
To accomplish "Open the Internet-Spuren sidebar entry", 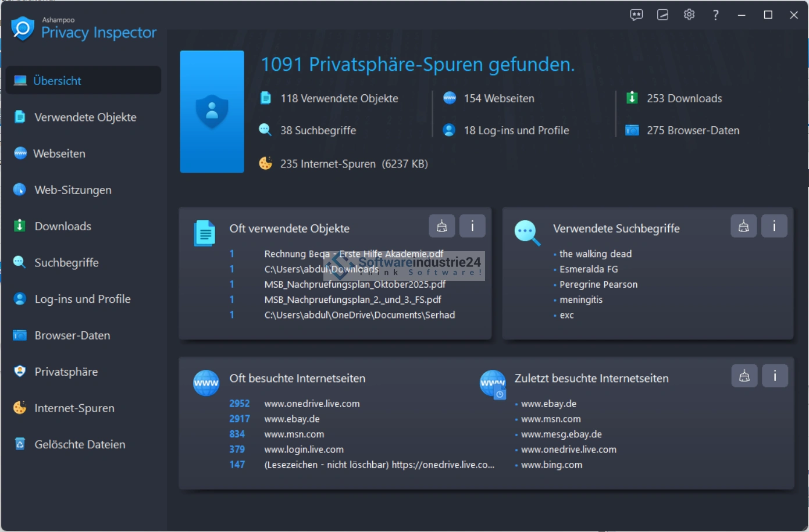I will [74, 408].
